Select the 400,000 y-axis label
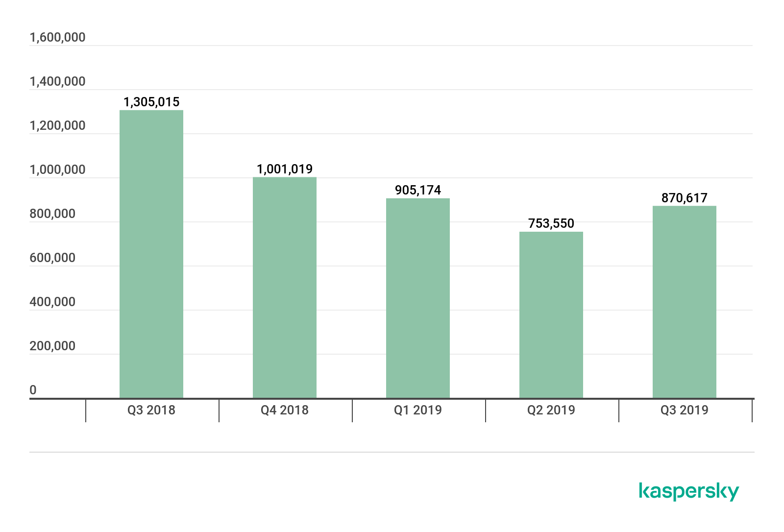784x532 pixels. [52, 302]
